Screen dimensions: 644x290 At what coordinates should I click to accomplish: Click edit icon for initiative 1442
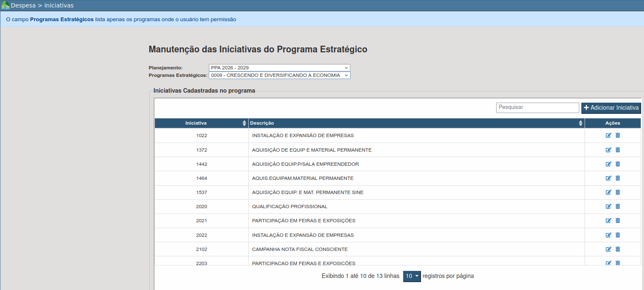(x=608, y=164)
